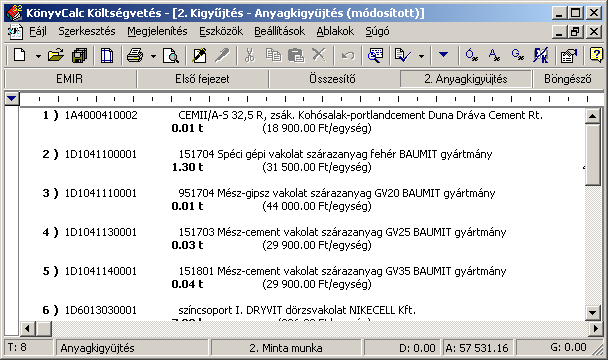Image resolution: width=608 pixels, height=360 pixels.
Task: Click price 44 000.00 Ft/egység
Action: click(317, 206)
